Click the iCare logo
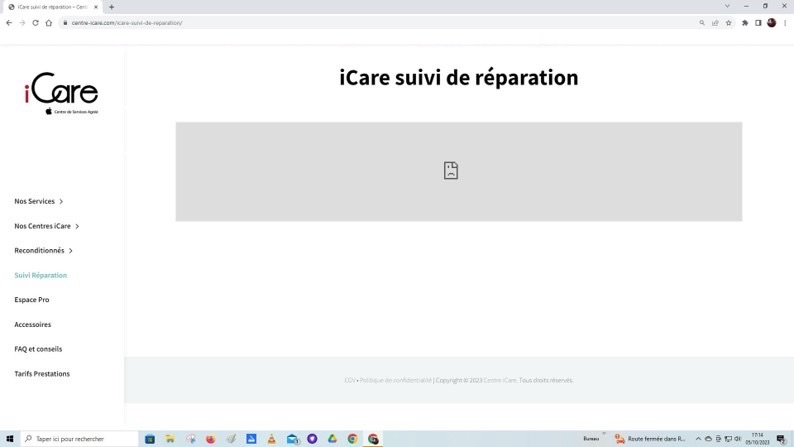 61,93
